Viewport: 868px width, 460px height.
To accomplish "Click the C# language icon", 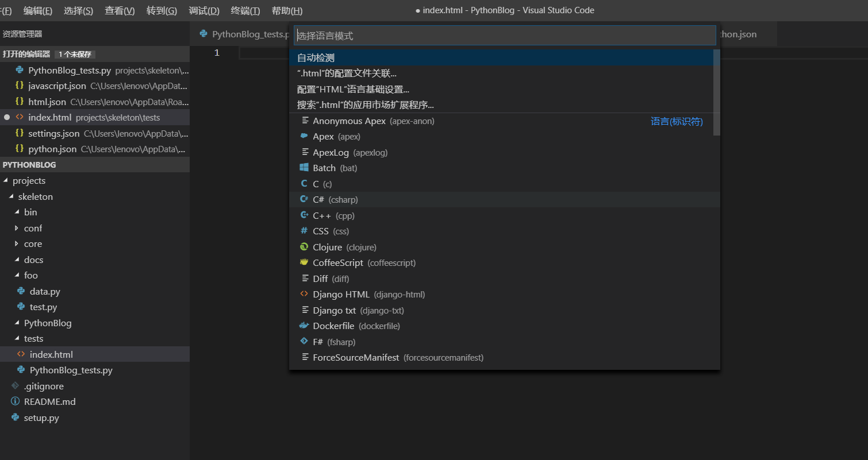I will pos(304,199).
